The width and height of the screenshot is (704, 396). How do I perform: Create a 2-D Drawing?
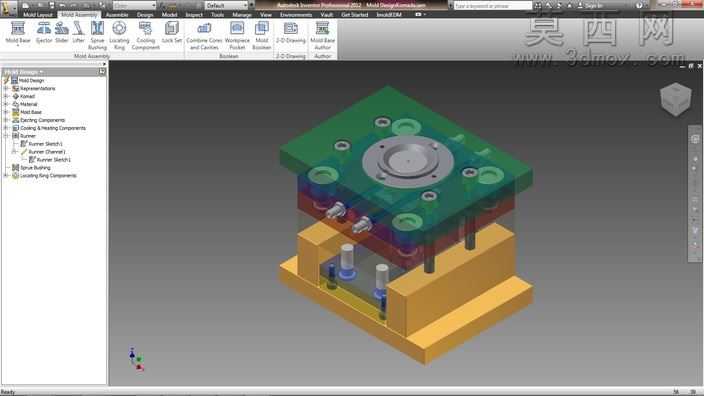(x=290, y=32)
